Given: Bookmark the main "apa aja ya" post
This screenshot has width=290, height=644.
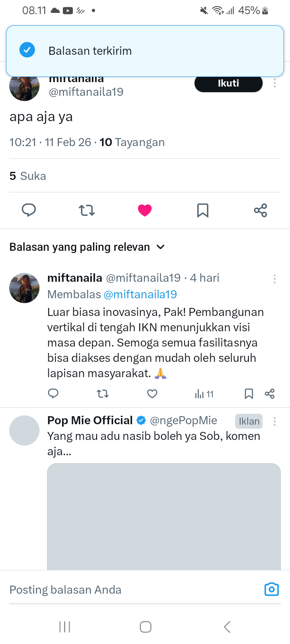Looking at the screenshot, I should [203, 210].
